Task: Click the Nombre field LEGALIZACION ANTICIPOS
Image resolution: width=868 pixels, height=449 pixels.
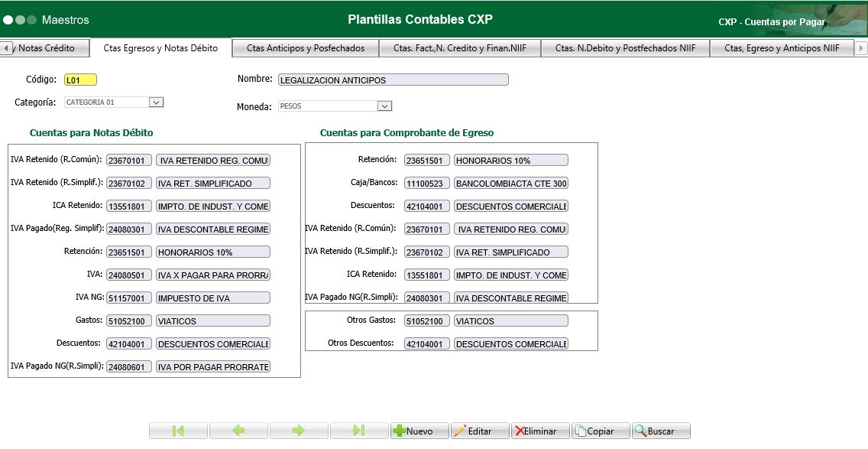Action: [x=393, y=80]
